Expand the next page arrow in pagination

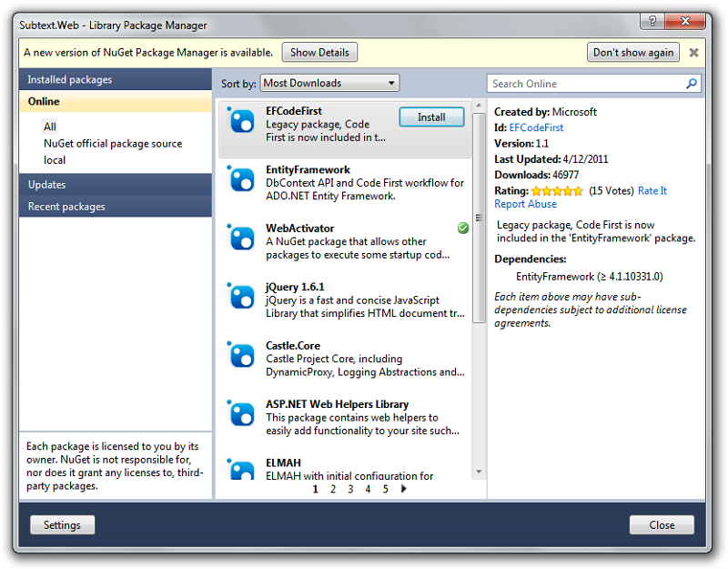[x=402, y=489]
